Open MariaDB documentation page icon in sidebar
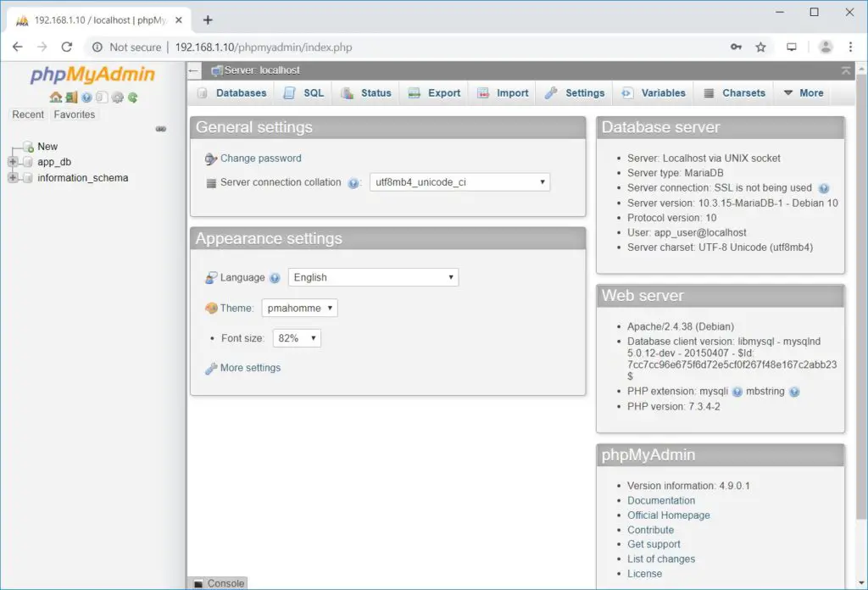 click(102, 97)
